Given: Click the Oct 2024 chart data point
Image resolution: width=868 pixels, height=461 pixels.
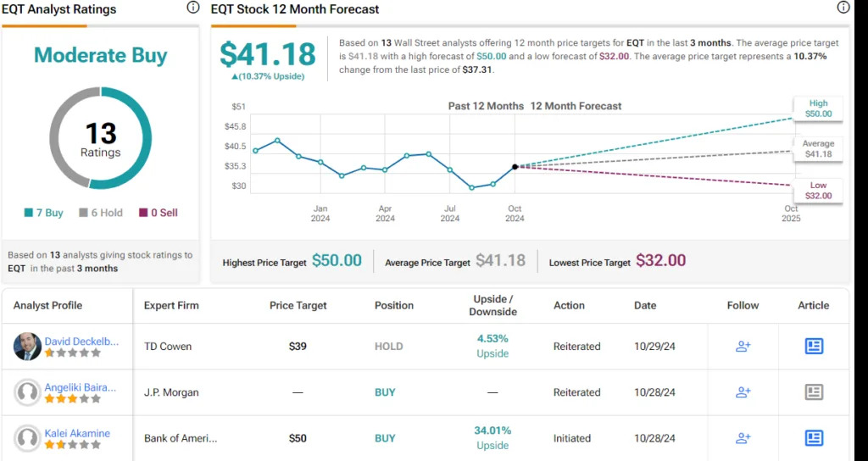Looking at the screenshot, I should pos(515,167).
